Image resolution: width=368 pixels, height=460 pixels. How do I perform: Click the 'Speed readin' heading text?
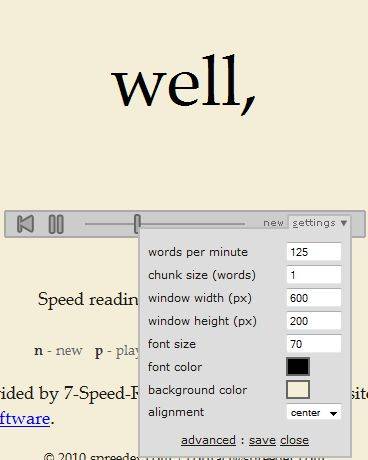pyautogui.click(x=88, y=299)
